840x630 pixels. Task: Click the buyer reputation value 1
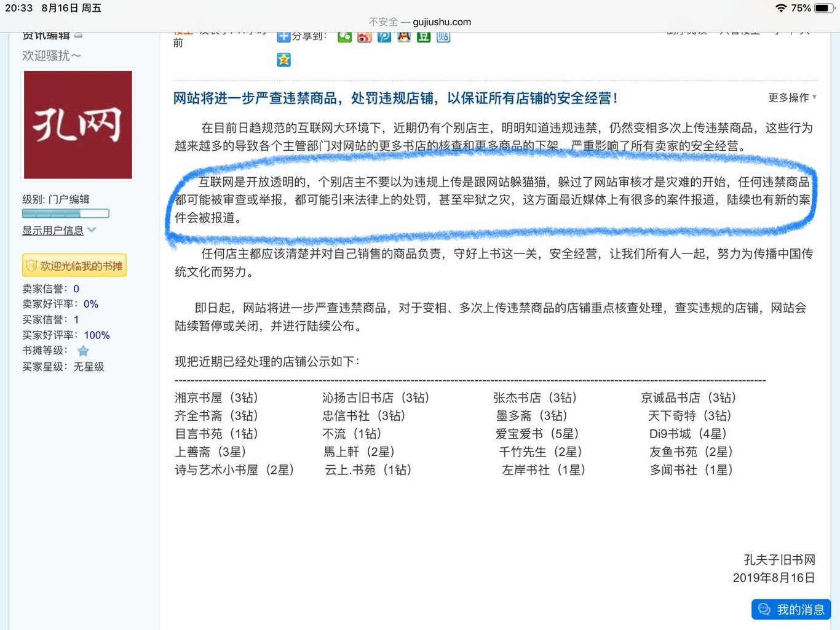coord(76,319)
